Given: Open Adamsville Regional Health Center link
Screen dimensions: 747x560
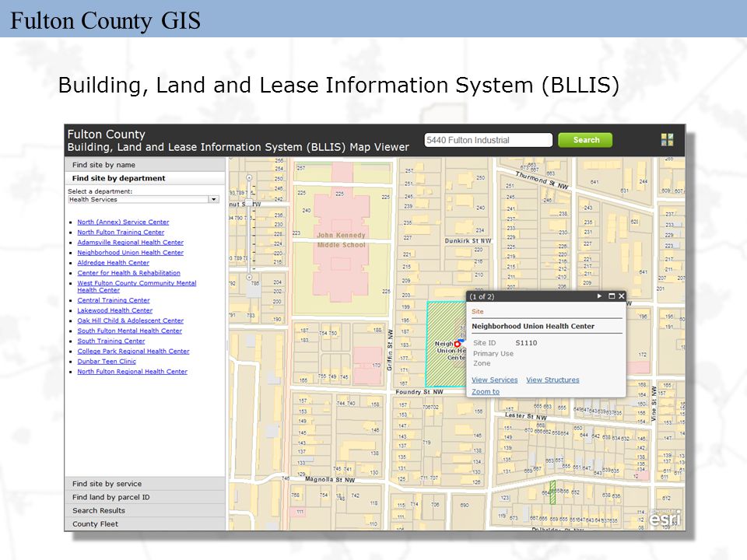Looking at the screenshot, I should [130, 243].
